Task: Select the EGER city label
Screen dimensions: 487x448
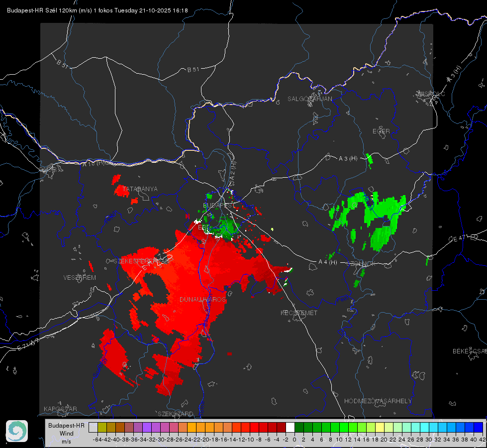Action: 381,131
